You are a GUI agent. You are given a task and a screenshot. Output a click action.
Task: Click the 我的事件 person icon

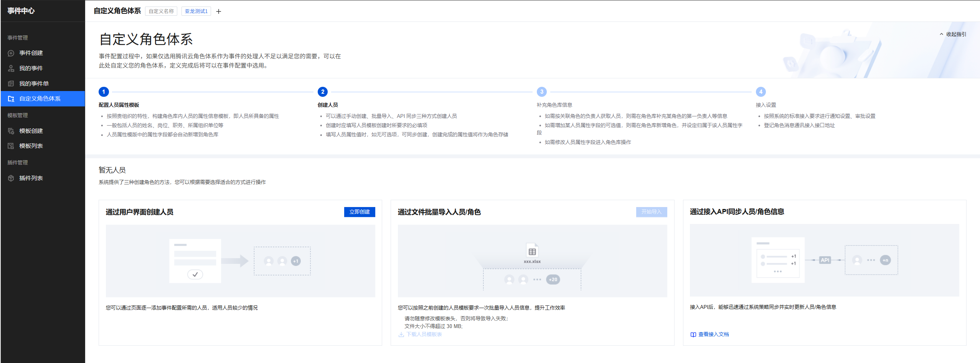pos(11,68)
